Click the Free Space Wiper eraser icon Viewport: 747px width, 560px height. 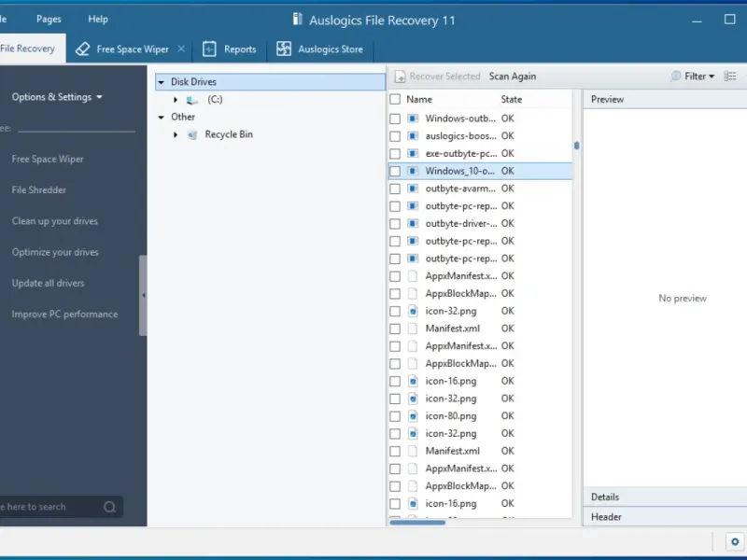pos(82,49)
